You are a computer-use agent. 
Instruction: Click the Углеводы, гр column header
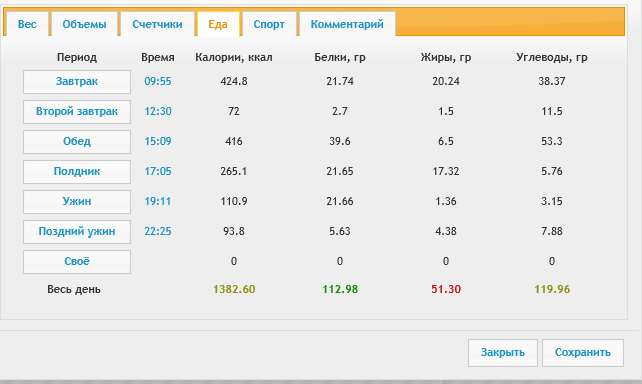[x=552, y=57]
